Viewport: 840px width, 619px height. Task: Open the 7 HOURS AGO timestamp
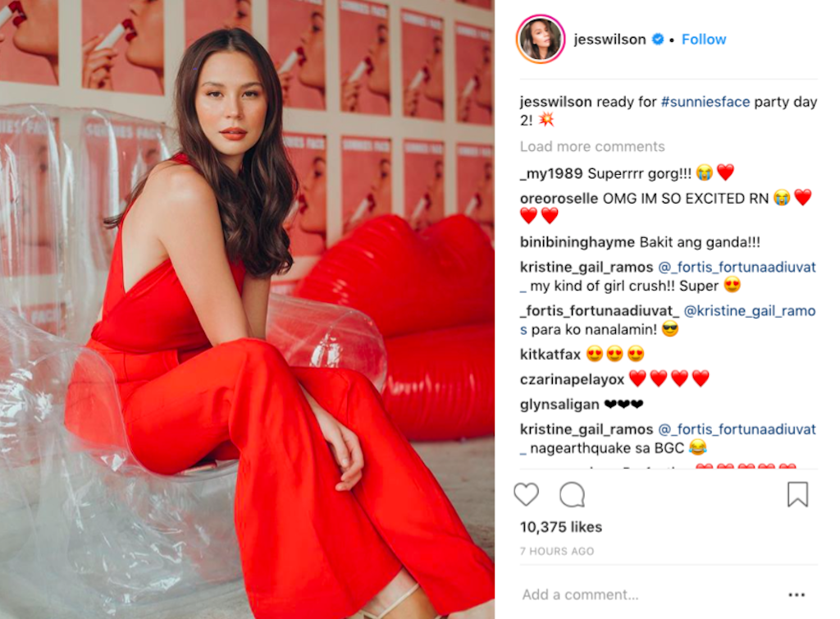pos(557,551)
